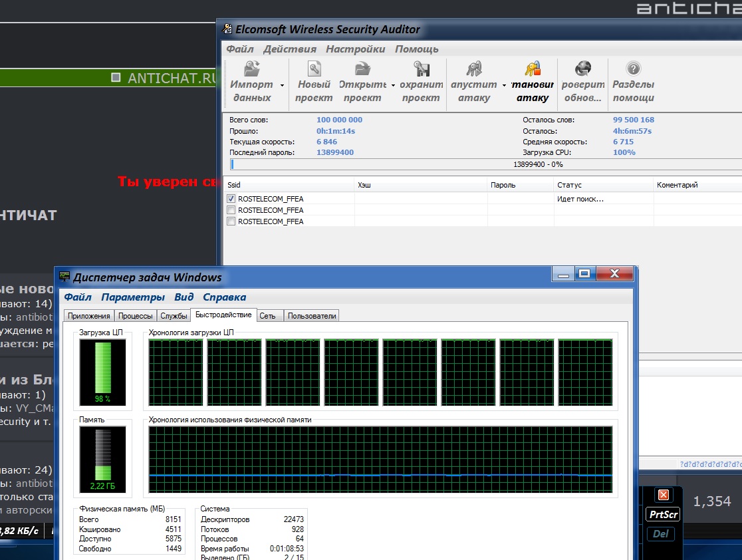
Task: Open the Файл menu in Task Manager
Action: point(78,297)
